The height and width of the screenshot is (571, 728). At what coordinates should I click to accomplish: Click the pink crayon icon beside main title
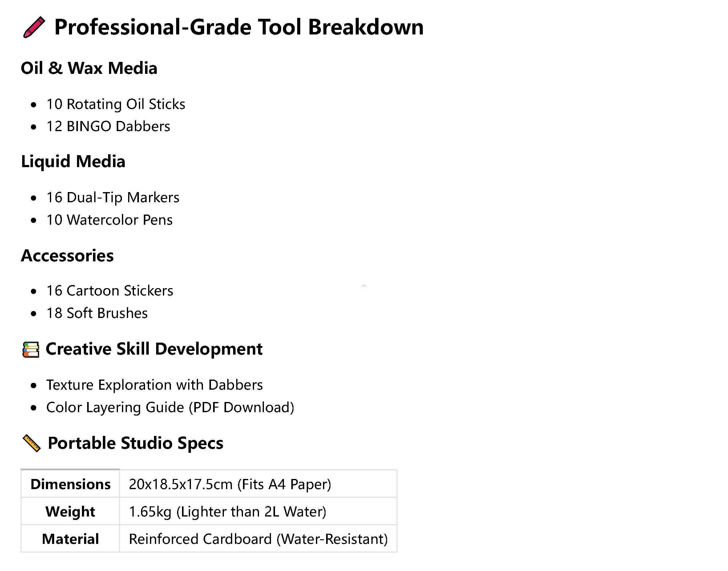tap(34, 27)
